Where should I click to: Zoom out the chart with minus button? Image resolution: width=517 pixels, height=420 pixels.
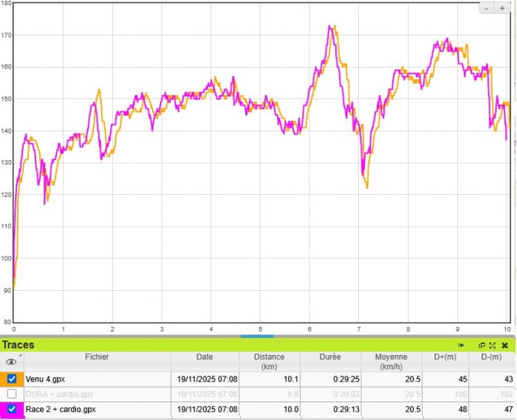pos(487,8)
